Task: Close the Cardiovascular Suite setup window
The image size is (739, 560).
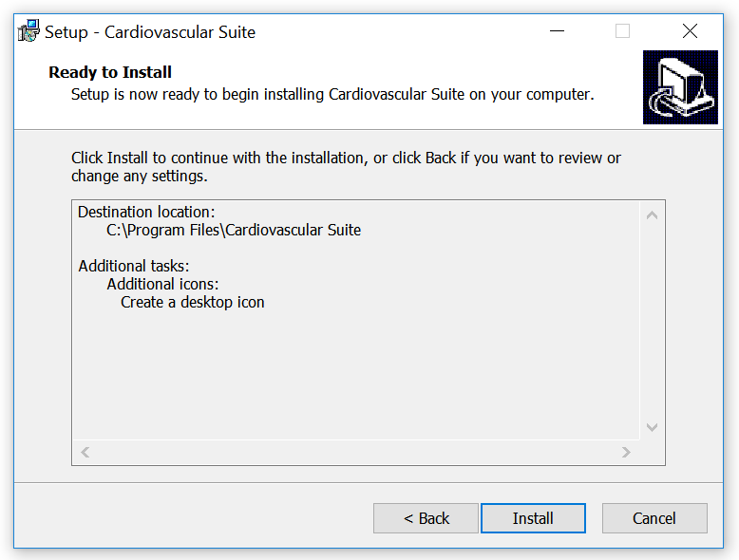Action: (x=690, y=31)
